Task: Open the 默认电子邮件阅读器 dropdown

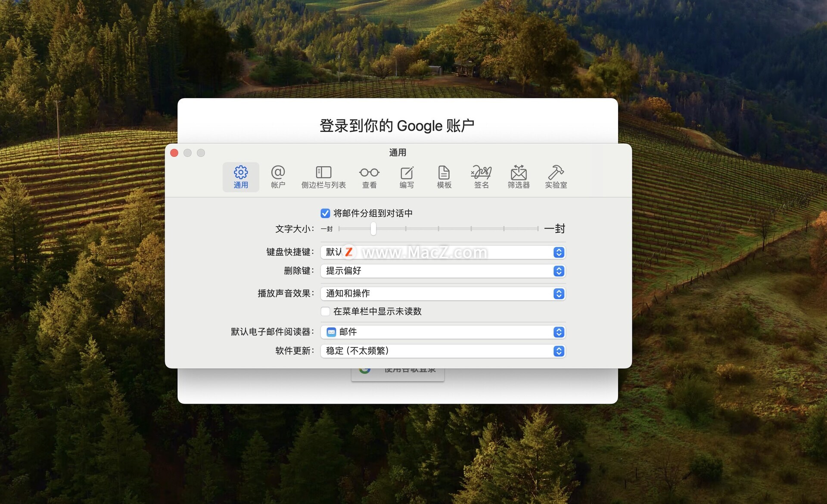Action: pos(443,332)
